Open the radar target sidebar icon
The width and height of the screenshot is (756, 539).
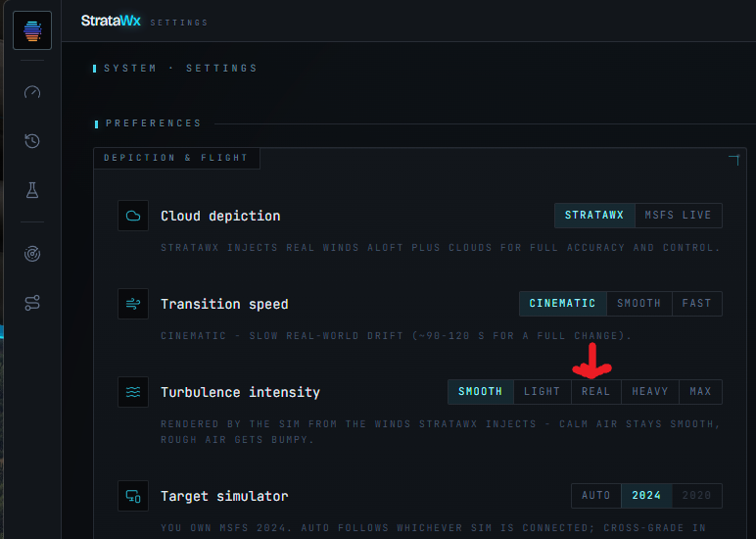point(32,254)
